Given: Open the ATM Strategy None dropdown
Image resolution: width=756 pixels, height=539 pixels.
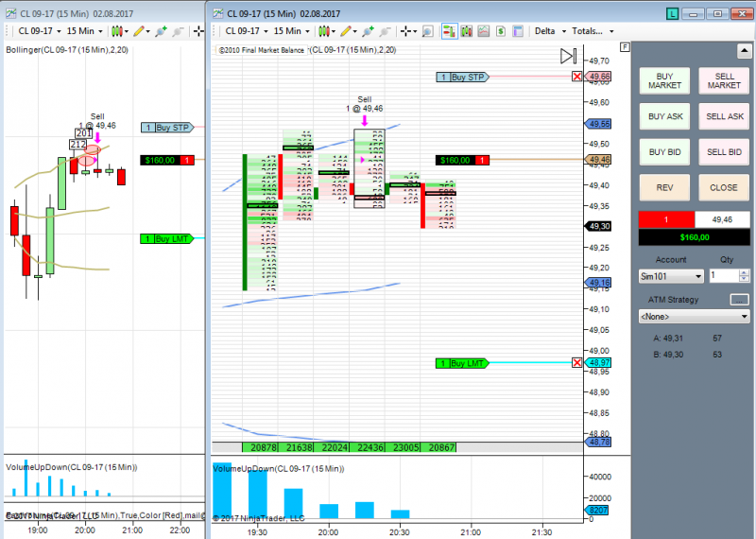Looking at the screenshot, I should pos(694,317).
